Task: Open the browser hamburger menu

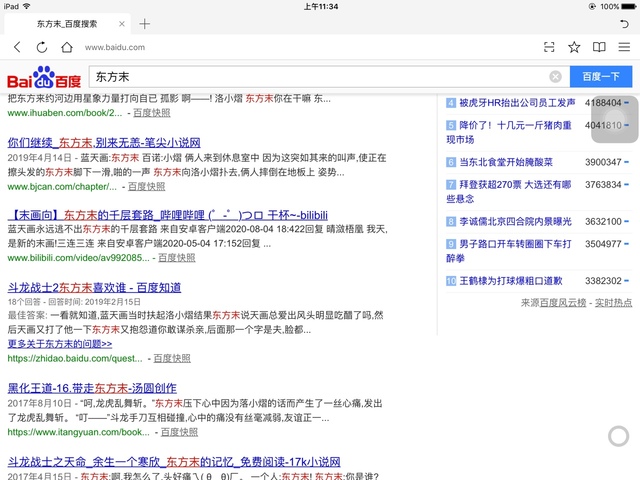Action: (x=624, y=47)
